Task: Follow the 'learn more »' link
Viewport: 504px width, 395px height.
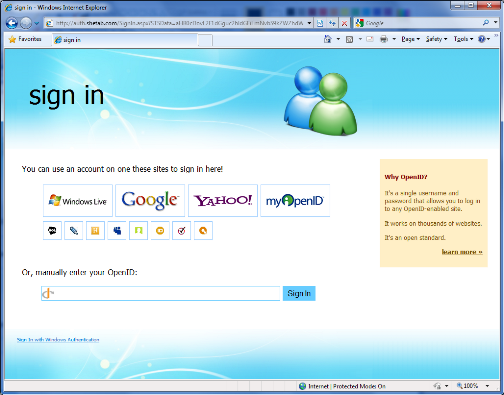Action: tap(462, 252)
